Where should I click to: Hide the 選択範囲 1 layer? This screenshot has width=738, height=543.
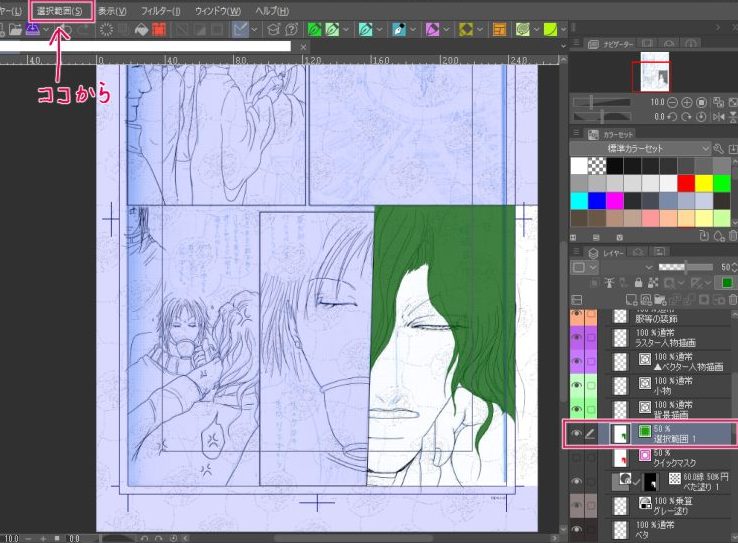[x=576, y=432]
